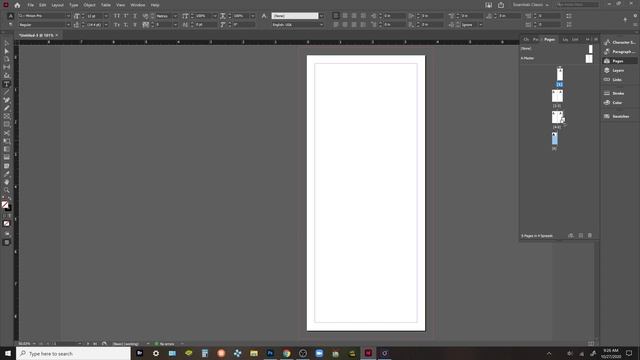The height and width of the screenshot is (360, 640).
Task: Switch control panel to paragraph formatting controls
Action: tap(11, 25)
